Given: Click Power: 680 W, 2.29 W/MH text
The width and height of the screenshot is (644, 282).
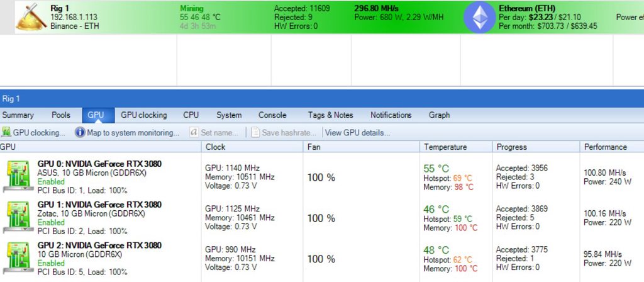Looking at the screenshot, I should point(399,17).
